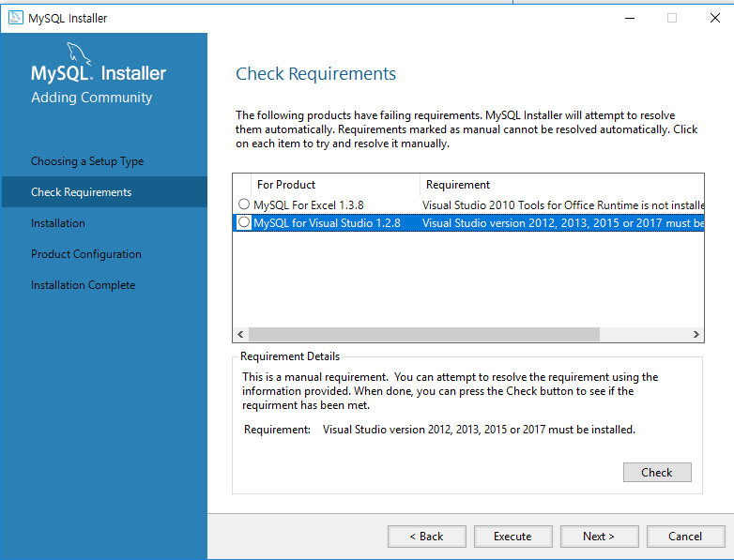Select the MySQL for Visual Studio 1.2.8 radio button
The image size is (734, 560).
point(244,222)
